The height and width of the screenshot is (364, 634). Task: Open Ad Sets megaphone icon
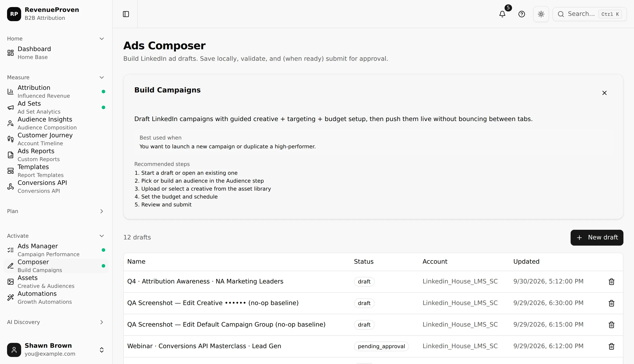[x=11, y=107]
